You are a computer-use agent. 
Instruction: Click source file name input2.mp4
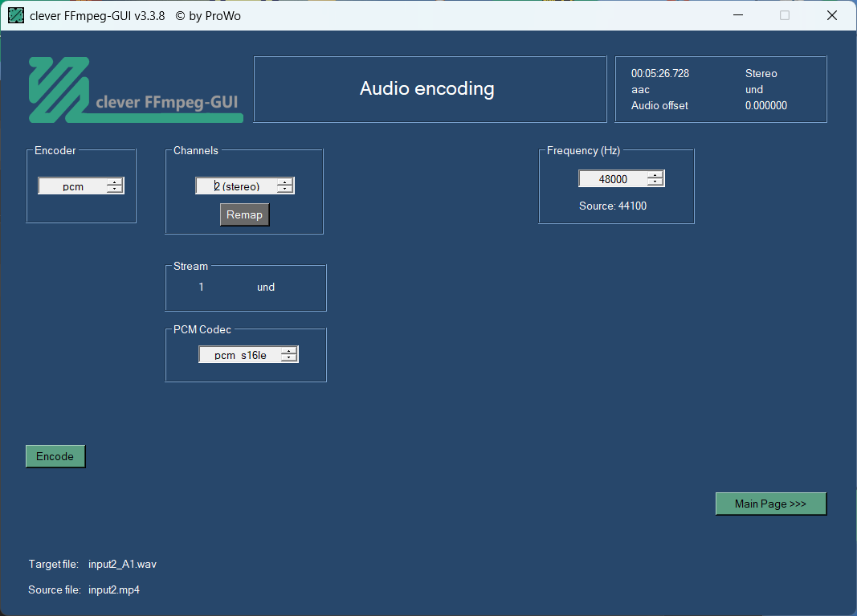114,589
